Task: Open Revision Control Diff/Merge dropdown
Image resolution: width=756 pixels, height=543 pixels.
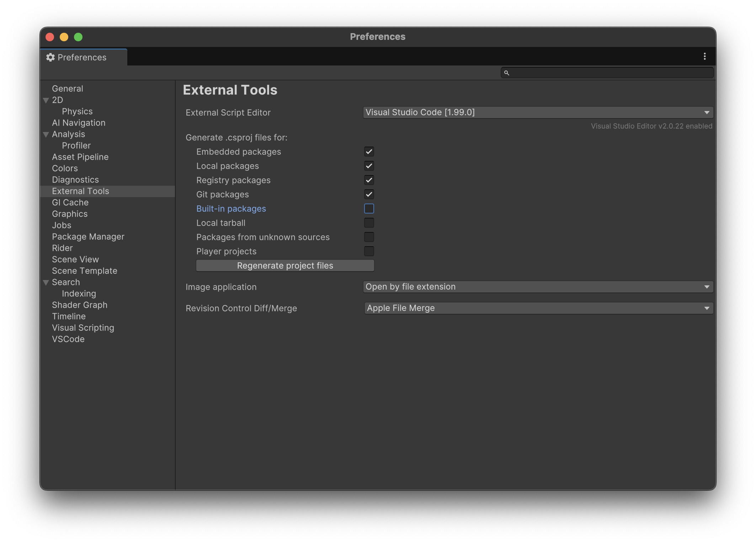Action: click(538, 308)
